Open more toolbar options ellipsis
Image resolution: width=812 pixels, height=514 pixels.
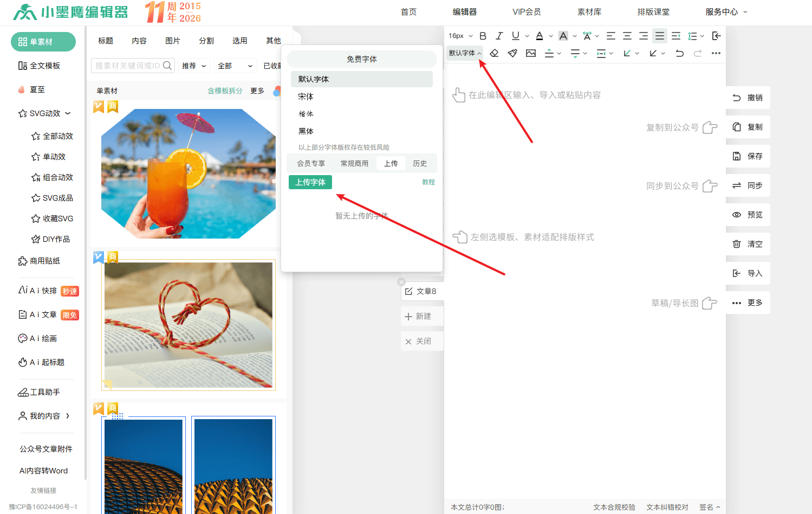point(716,53)
